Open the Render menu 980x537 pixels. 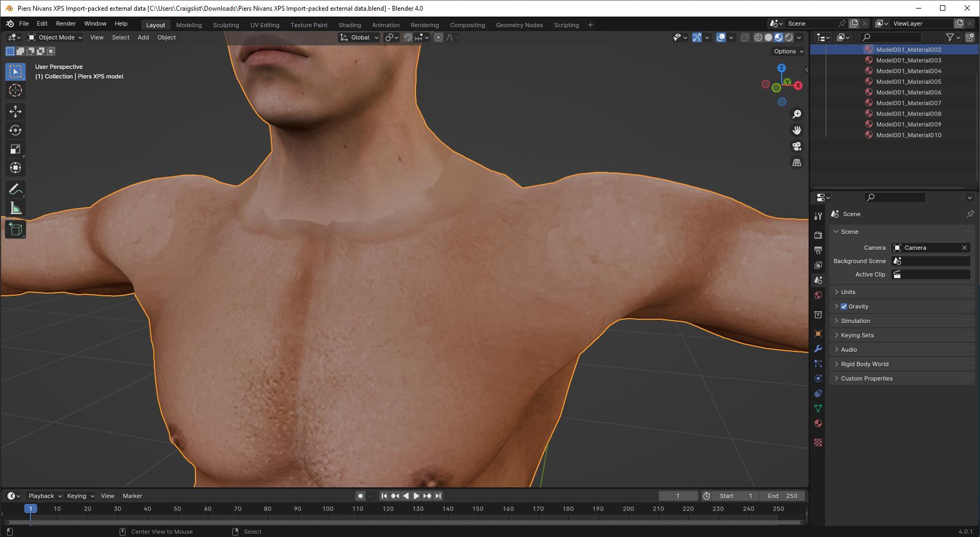(66, 23)
